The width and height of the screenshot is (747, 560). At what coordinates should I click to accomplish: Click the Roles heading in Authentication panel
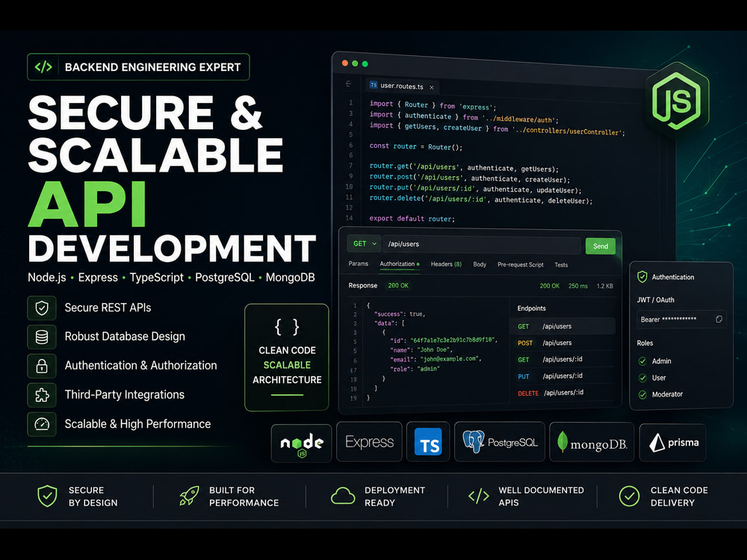(x=645, y=343)
